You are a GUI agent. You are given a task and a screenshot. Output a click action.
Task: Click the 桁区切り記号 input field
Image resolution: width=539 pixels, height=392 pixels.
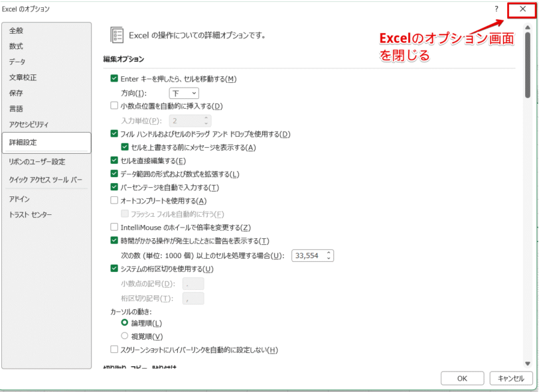(x=193, y=298)
